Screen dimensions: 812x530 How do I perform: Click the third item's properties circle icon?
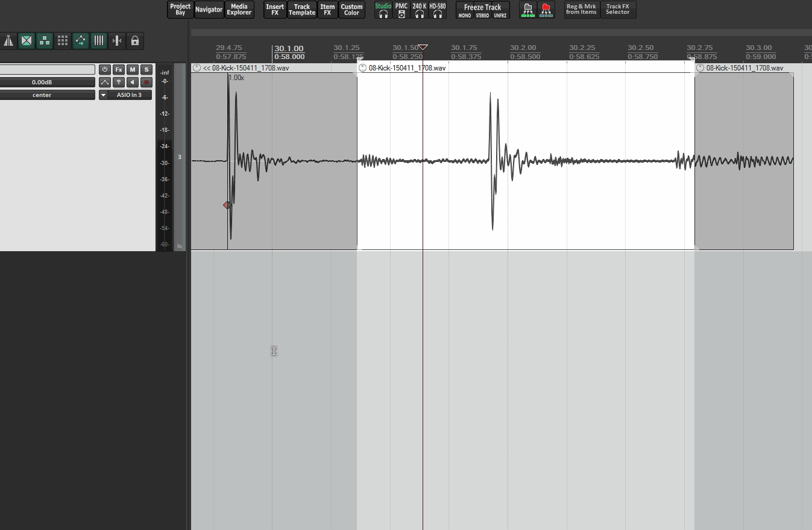pos(700,68)
